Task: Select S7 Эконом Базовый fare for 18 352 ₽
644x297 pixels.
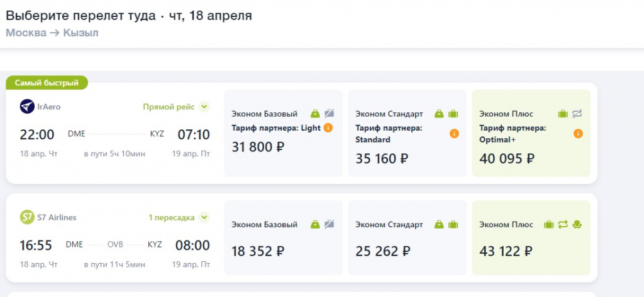Action: [284, 237]
